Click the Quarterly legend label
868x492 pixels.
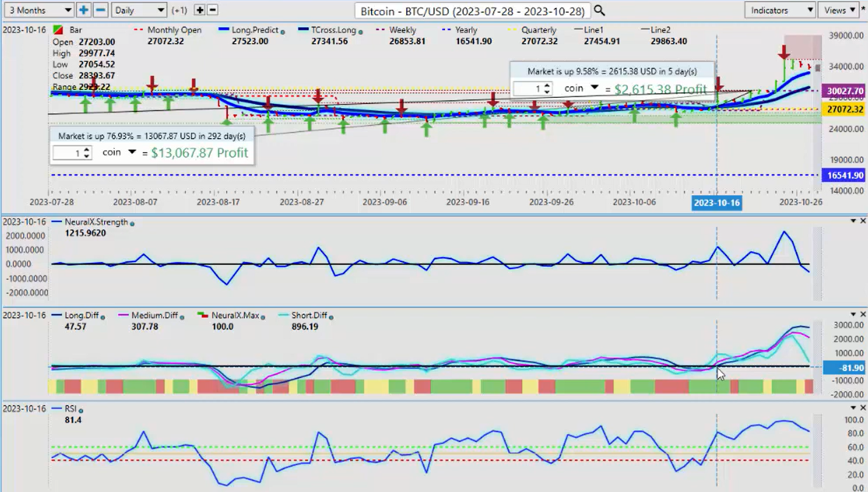[x=539, y=30]
